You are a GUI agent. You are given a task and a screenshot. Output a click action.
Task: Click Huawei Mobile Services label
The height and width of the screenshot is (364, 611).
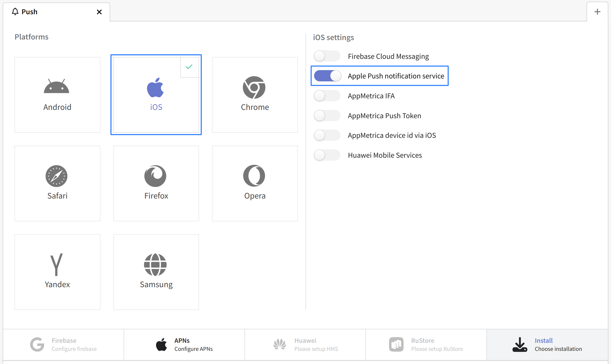coord(385,155)
